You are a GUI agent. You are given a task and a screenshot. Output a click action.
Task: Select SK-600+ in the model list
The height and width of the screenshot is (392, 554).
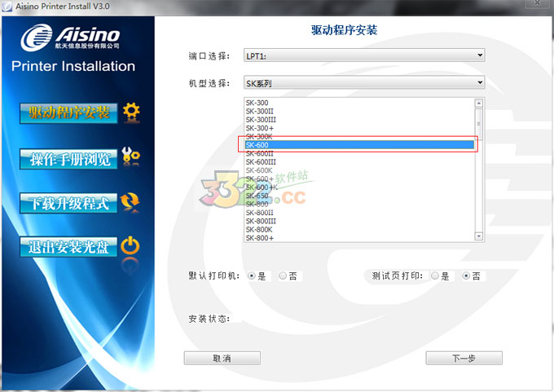[x=359, y=178]
